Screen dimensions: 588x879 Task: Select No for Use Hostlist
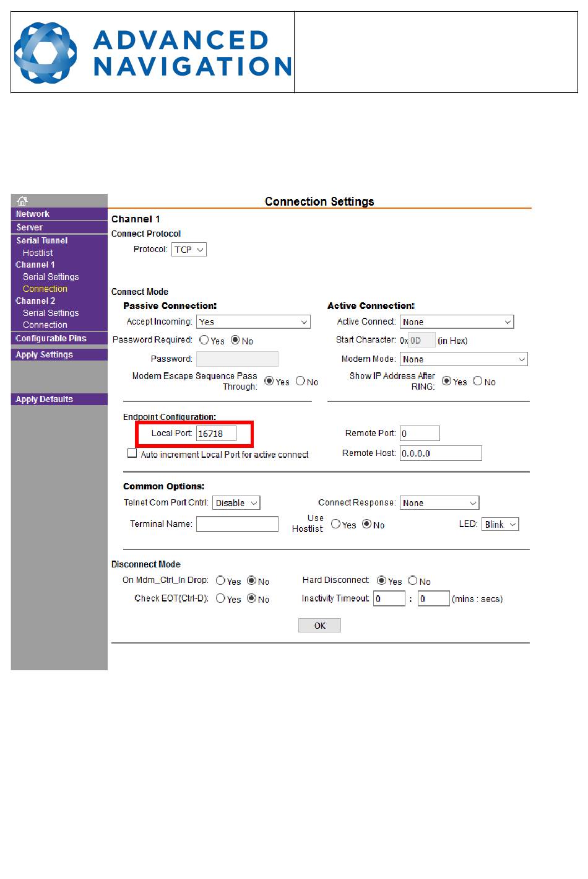coord(366,524)
